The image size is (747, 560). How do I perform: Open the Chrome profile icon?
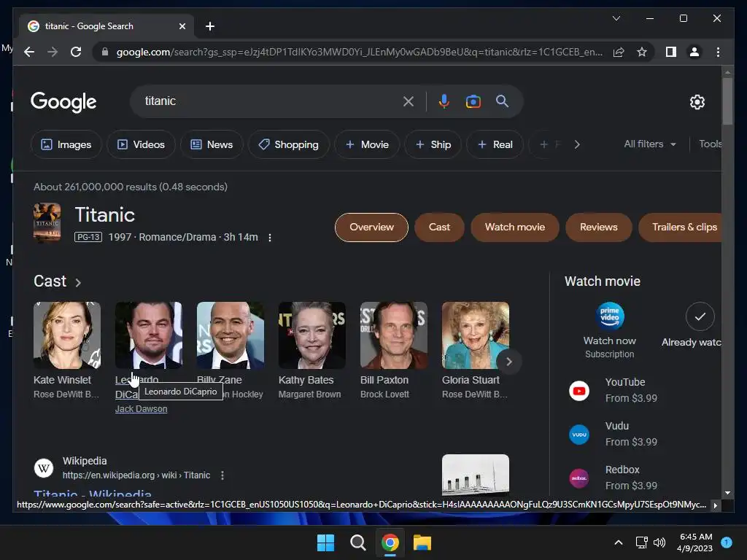click(694, 52)
